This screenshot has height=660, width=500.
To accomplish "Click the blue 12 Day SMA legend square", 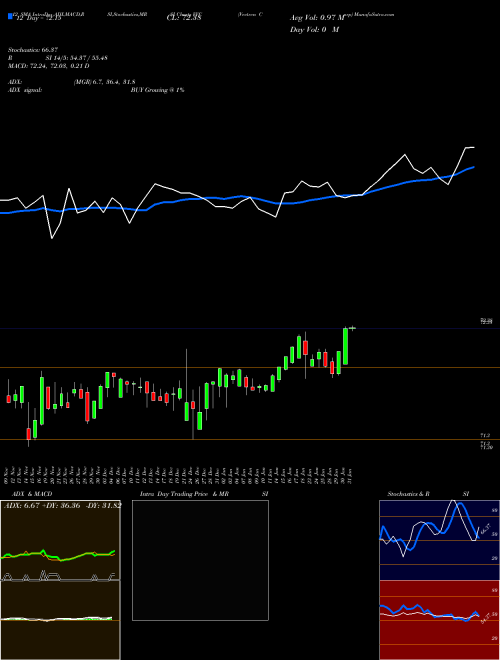I will click(11, 16).
